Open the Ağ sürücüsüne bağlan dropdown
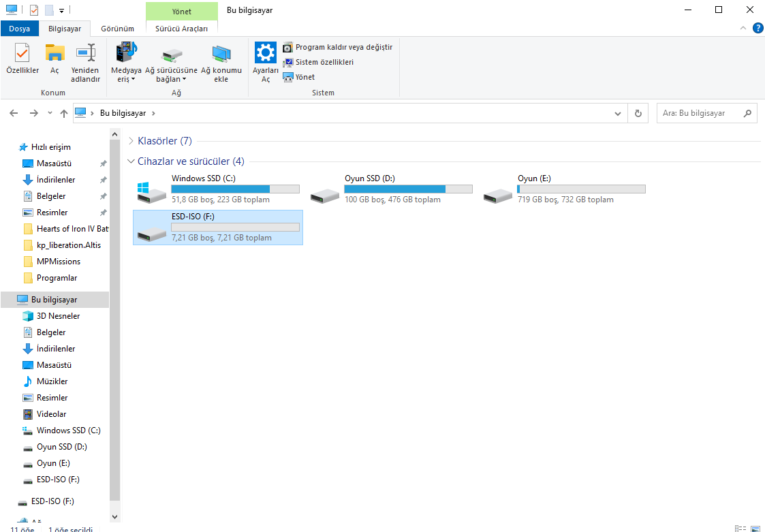765x532 pixels. point(171,63)
